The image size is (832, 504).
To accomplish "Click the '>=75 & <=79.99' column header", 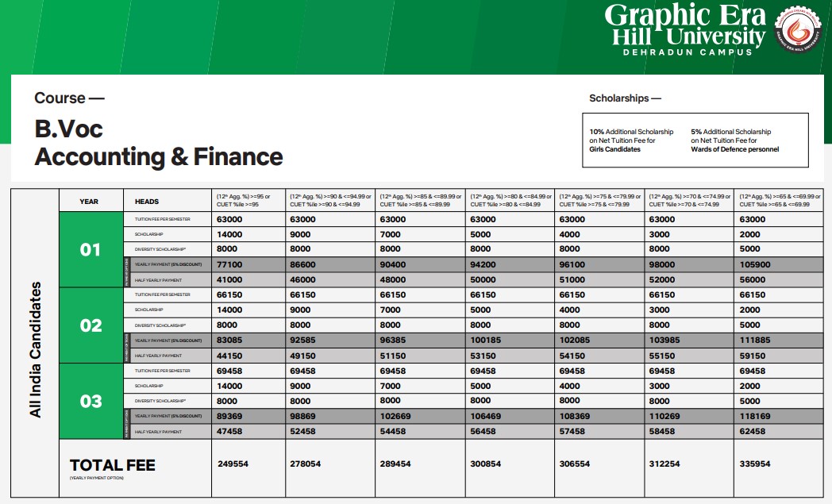I will [x=599, y=201].
